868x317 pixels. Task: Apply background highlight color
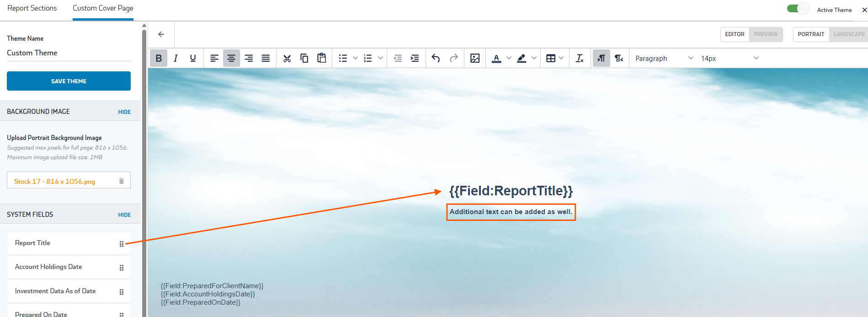click(522, 58)
